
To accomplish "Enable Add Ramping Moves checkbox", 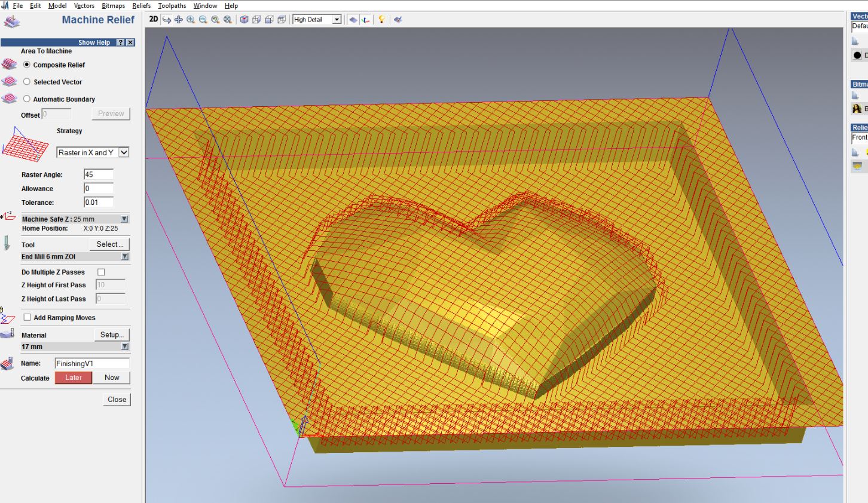I will [27, 317].
